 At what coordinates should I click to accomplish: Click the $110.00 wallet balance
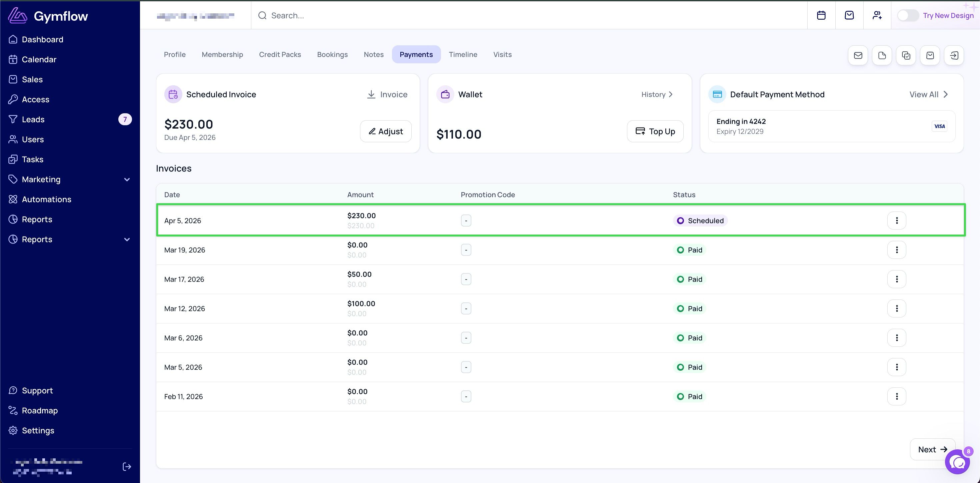[x=459, y=134]
